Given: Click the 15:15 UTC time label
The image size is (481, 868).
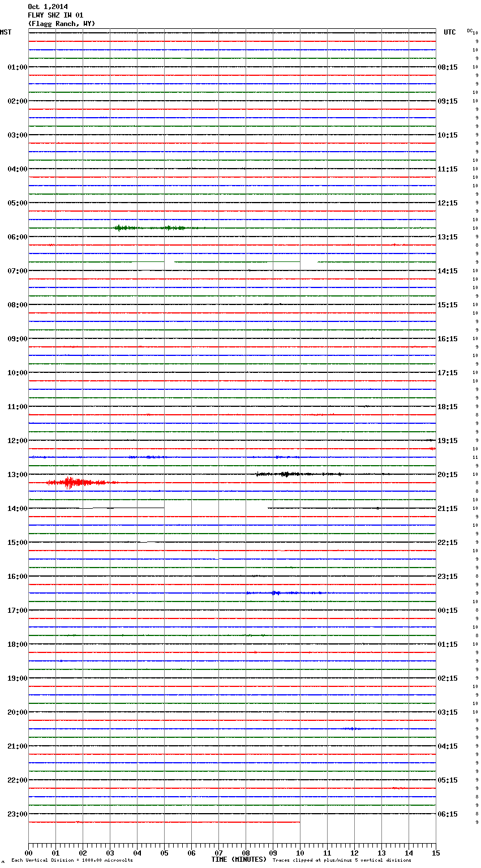Looking at the screenshot, I should [448, 305].
